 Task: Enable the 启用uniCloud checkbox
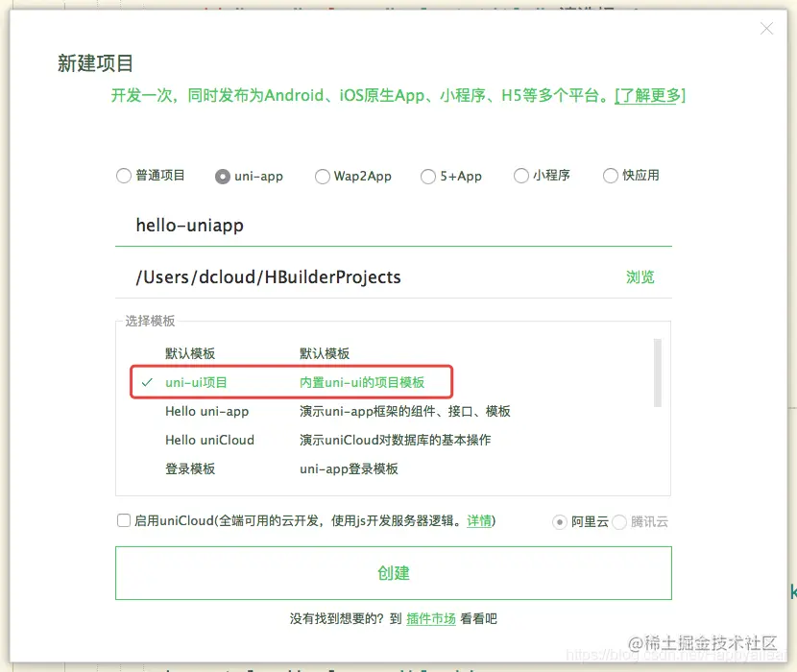point(123,519)
